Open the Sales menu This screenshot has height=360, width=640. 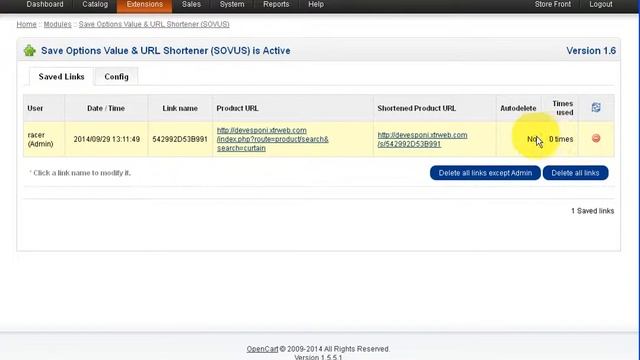point(191,4)
